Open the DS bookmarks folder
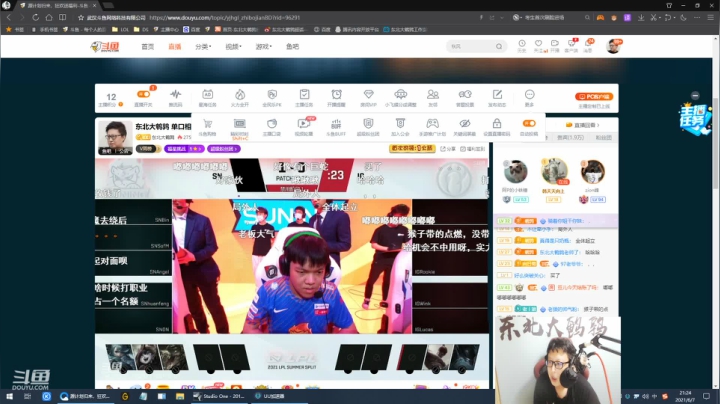The height and width of the screenshot is (404, 720). tap(141, 29)
